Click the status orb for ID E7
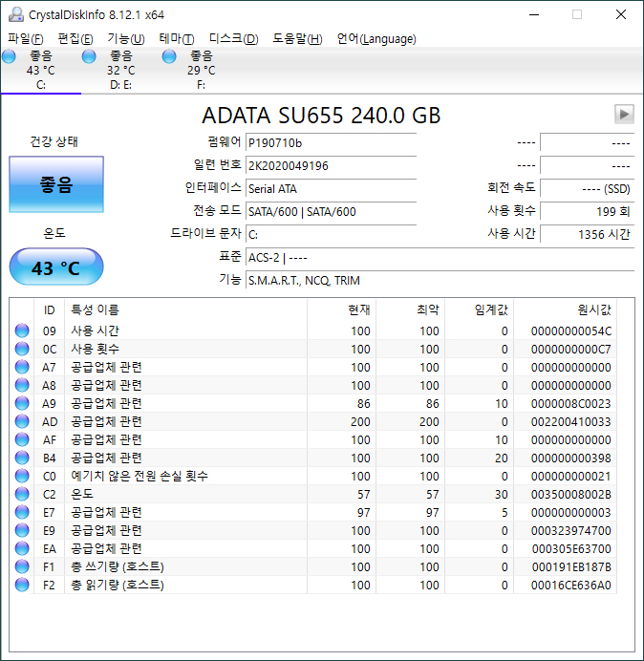This screenshot has width=644, height=661. (22, 512)
